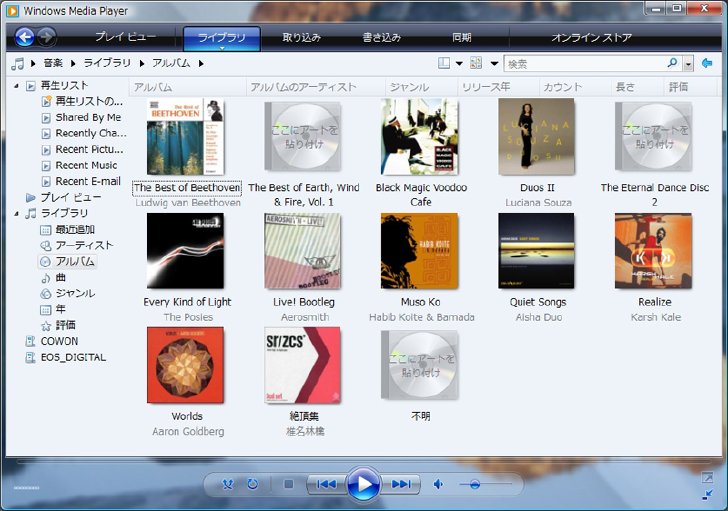Open the view options icon
Viewport: 728px width, 511px height.
tap(476, 63)
